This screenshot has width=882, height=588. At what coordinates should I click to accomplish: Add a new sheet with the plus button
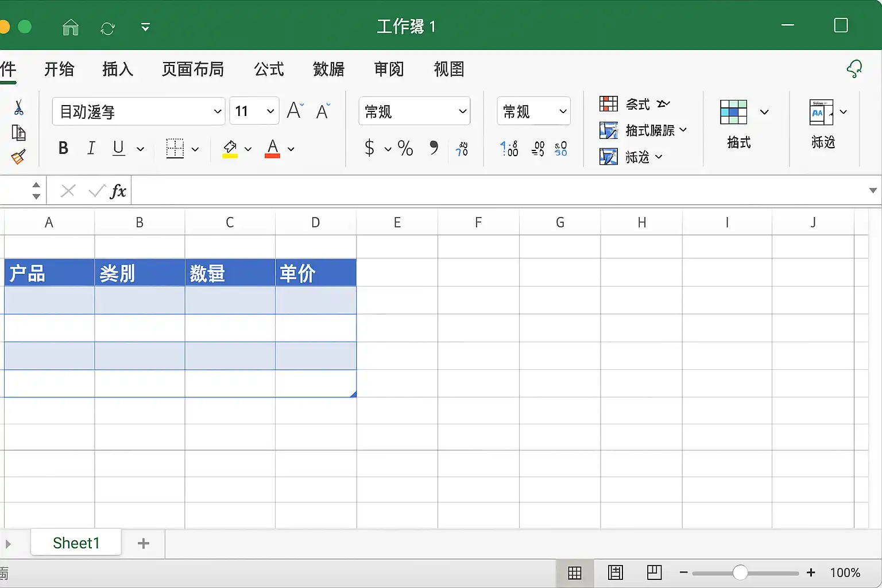tap(144, 543)
